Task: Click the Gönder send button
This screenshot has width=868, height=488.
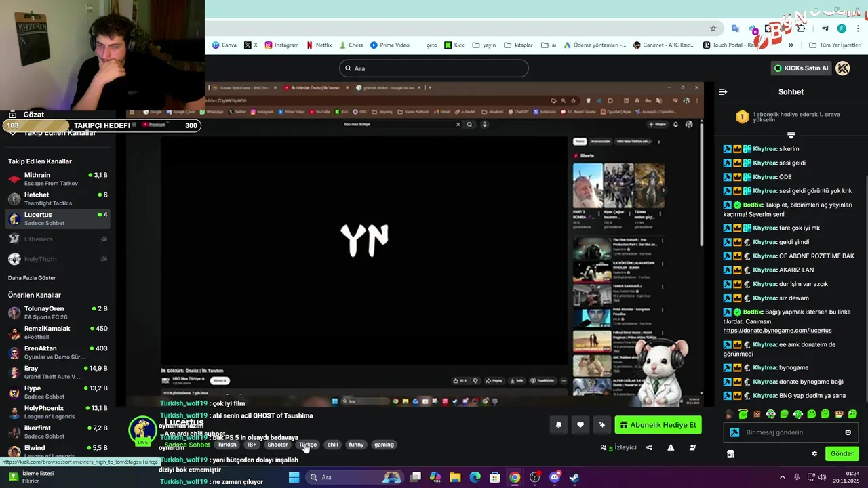Action: tap(842, 453)
